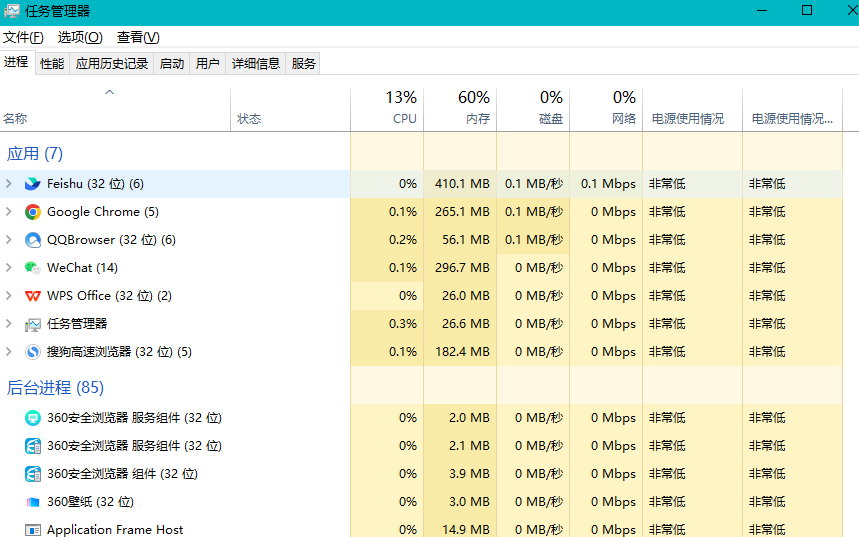Sort by the 电源使用情况 column header
This screenshot has width=859, height=537.
pos(692,110)
